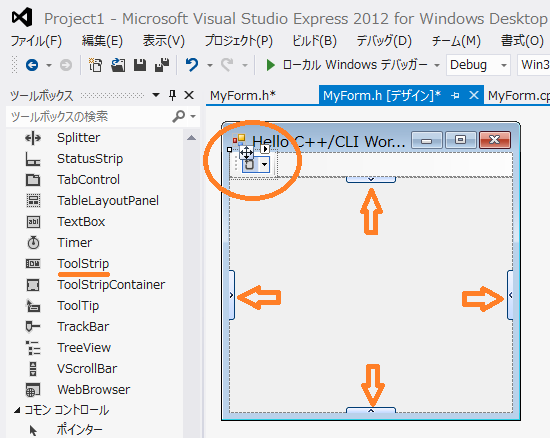Open the ToolStrip add-item dropdown arrow

264,164
